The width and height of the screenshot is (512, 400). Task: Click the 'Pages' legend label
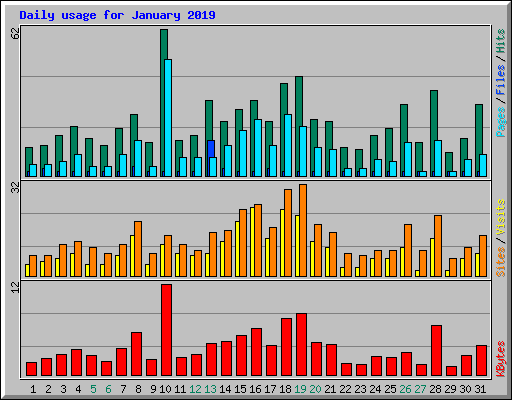(x=500, y=122)
